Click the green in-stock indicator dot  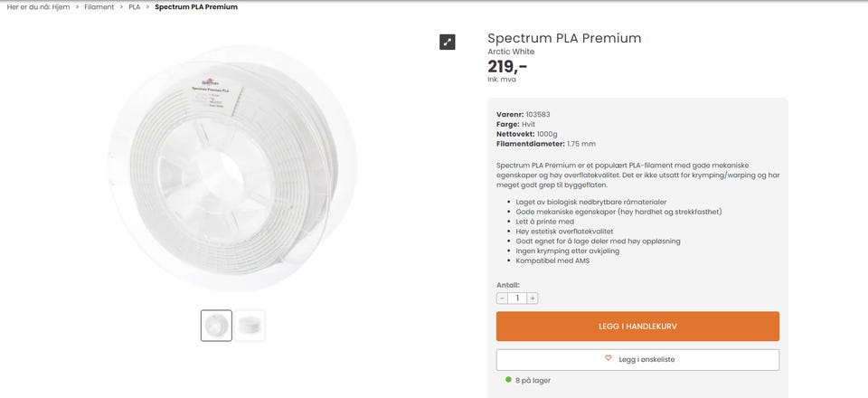coord(508,380)
